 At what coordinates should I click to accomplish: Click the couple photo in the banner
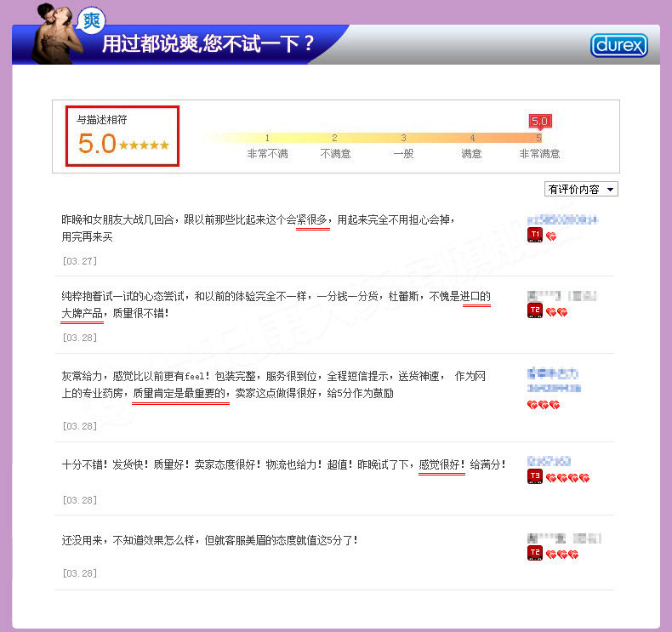coord(51,34)
